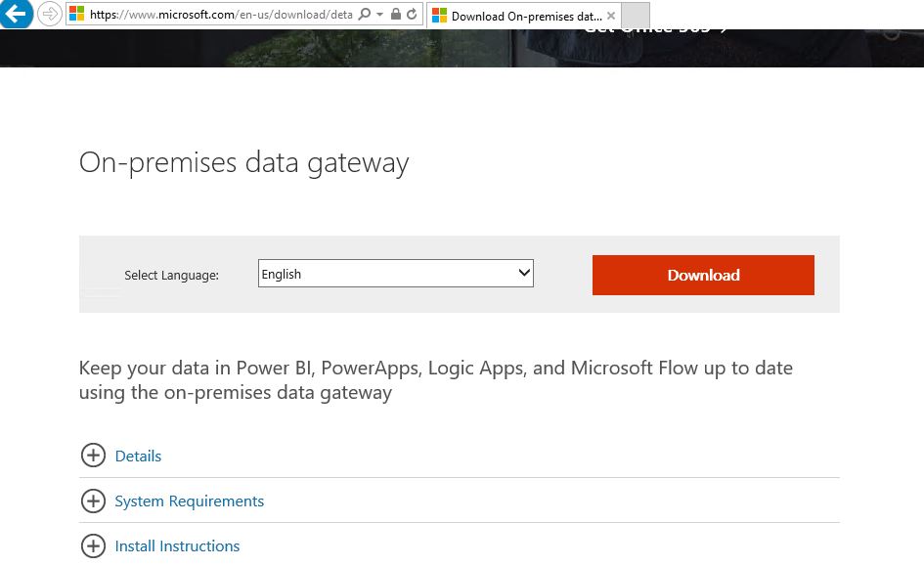This screenshot has height=566, width=924.
Task: Click the Microsoft favicon in the address bar
Action: [x=77, y=14]
